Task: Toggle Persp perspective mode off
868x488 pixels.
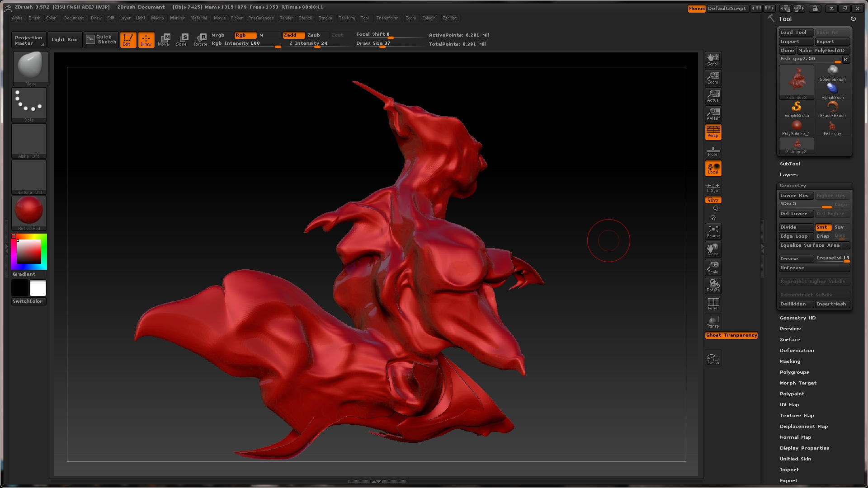Action: point(713,131)
